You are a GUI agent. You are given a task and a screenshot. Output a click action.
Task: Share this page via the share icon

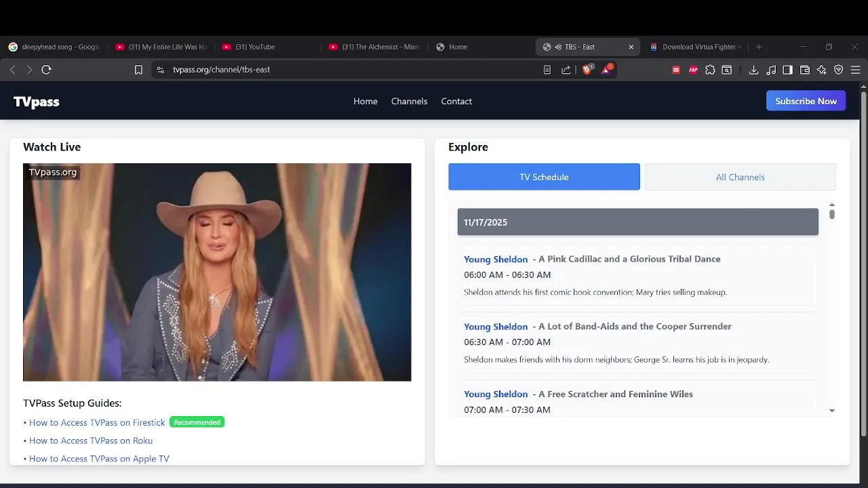(566, 70)
